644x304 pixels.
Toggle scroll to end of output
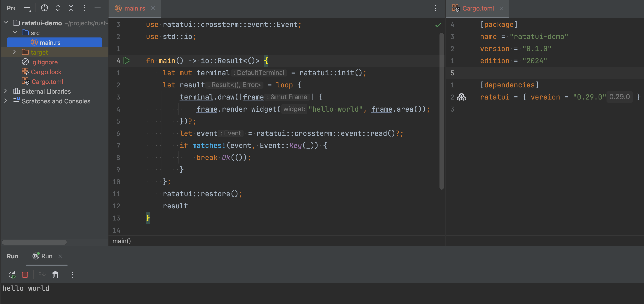[42, 275]
